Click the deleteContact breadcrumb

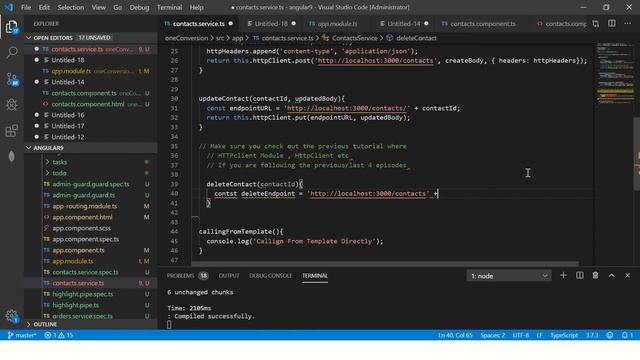coord(416,38)
